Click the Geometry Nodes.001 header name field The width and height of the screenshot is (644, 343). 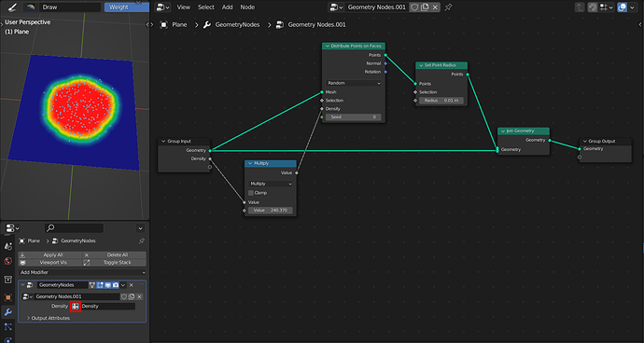[377, 7]
